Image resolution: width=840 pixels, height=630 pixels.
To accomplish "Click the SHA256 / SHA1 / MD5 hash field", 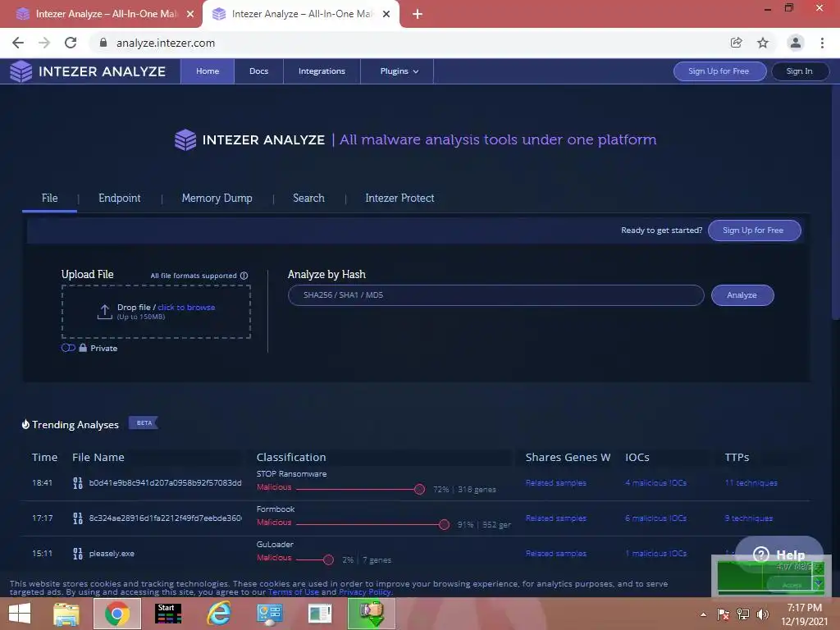I will coord(495,295).
